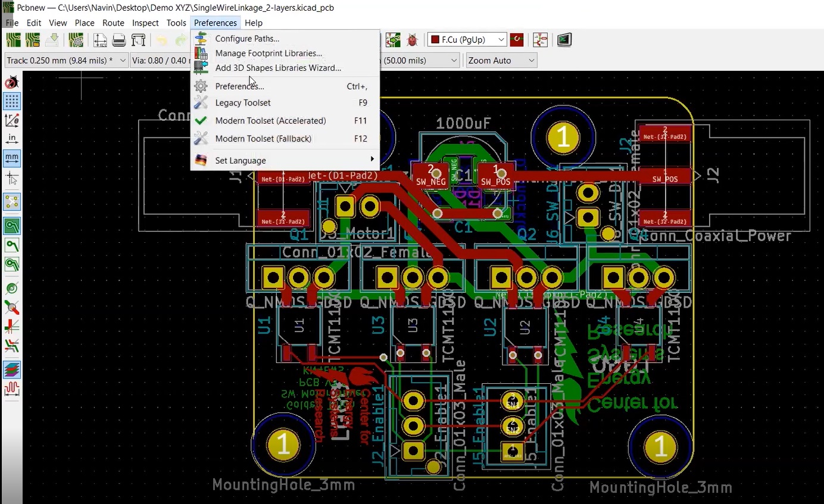
Task: Open Board Setup from the toolbar
Action: click(76, 40)
